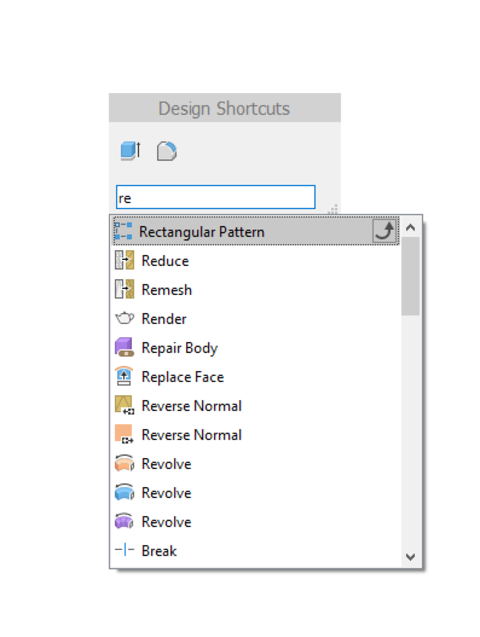Click the Rectangular Pattern icon

pos(123,231)
